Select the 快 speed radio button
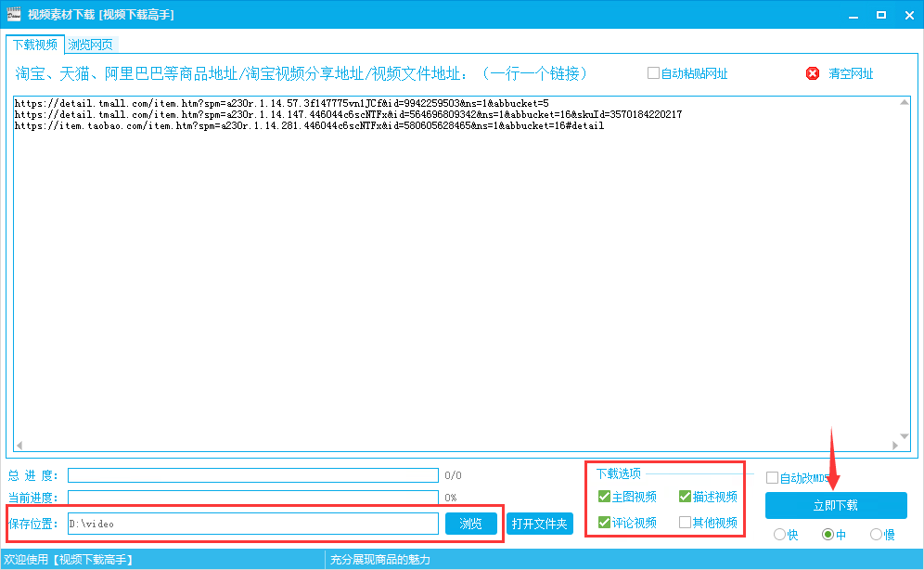924x570 pixels. click(779, 535)
